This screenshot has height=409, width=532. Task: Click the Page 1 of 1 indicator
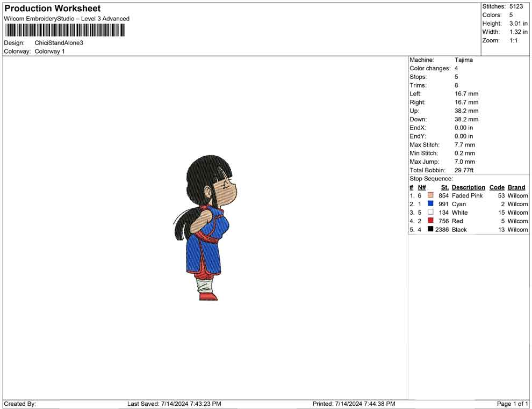[x=512, y=404]
